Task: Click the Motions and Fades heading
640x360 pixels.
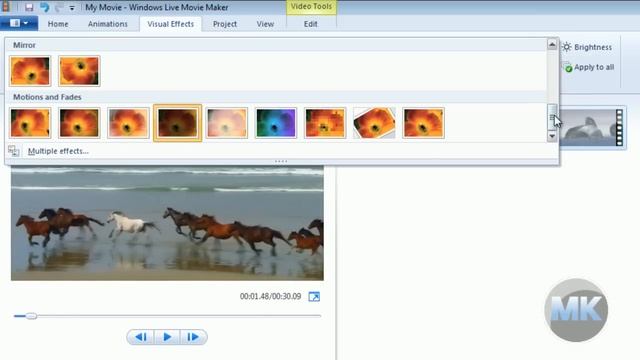Action: (47, 97)
